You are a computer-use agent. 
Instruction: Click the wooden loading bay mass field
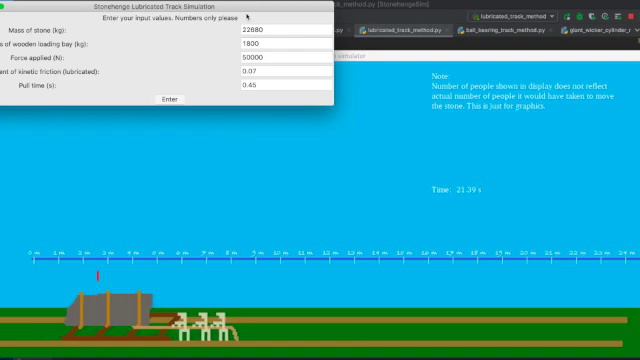(287, 44)
